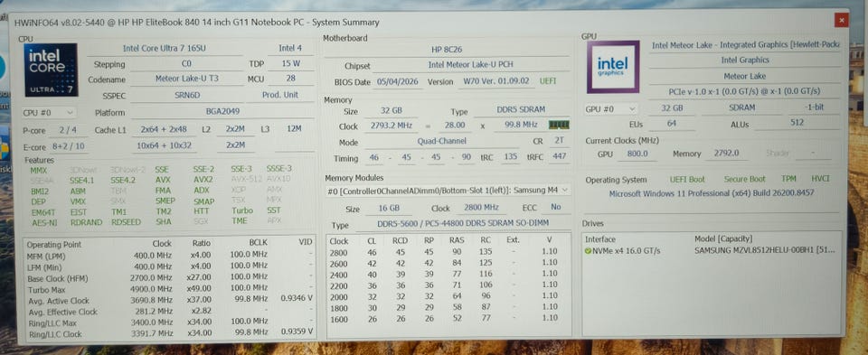Open the GPU #0 selector dropdown

click(x=611, y=109)
